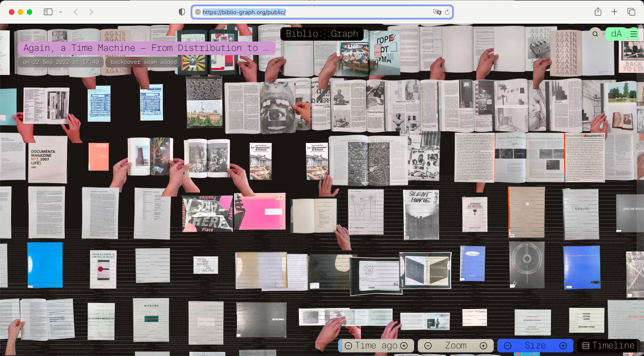
Task: Increase Size with plus icon
Action: (x=563, y=346)
